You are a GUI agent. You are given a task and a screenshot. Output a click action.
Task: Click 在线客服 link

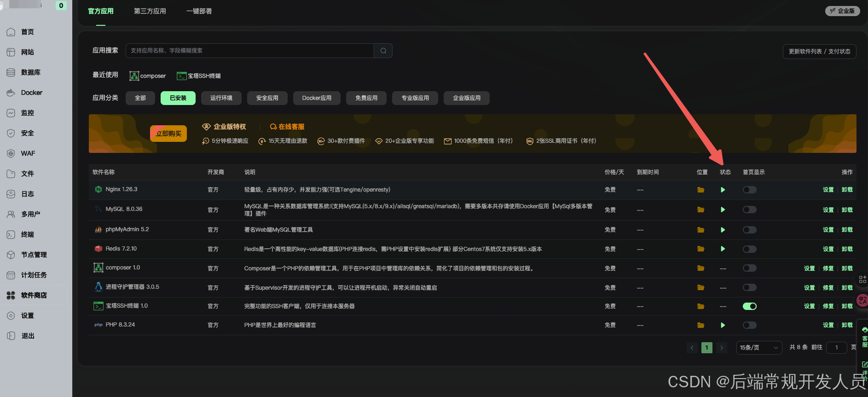pos(287,127)
